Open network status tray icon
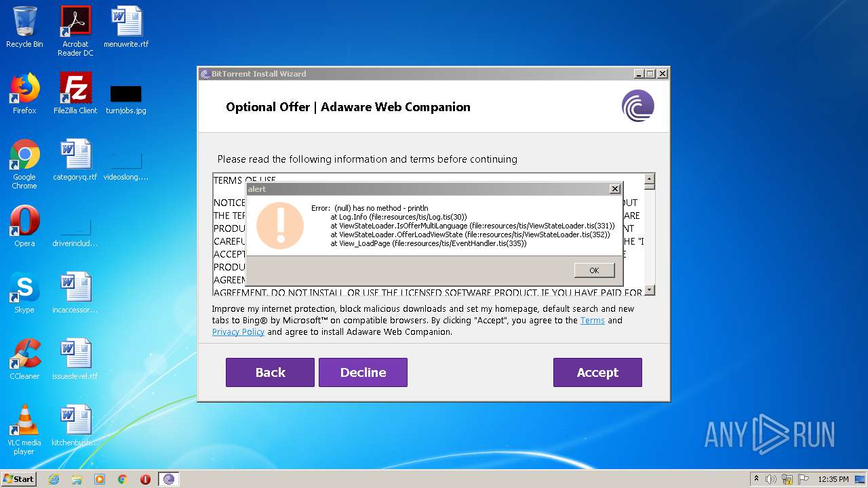 tap(787, 479)
